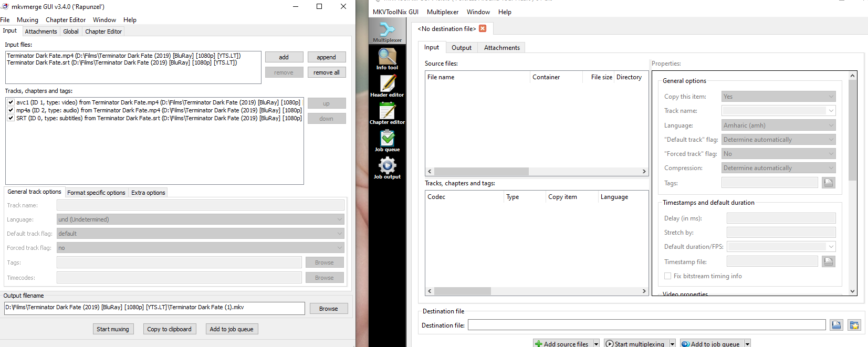Open the Help menu in MKVToolNix GUI
Viewport: 868px width, 347px height.
505,12
